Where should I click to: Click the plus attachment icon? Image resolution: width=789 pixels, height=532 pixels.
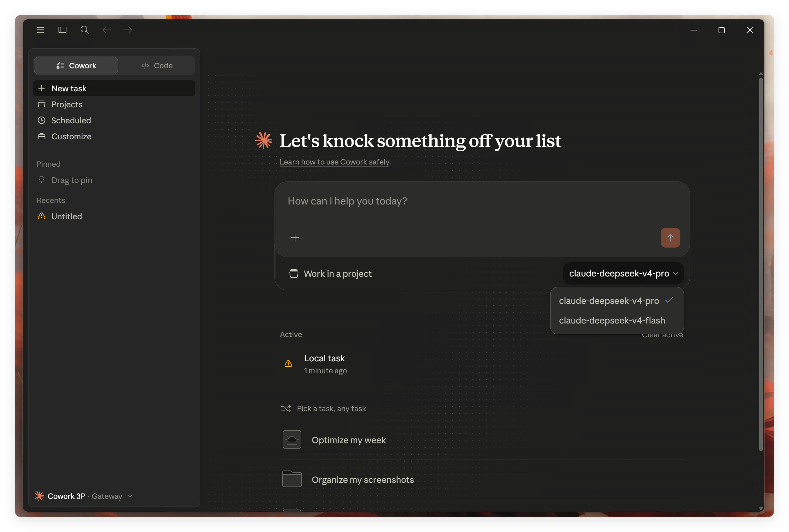coord(295,238)
